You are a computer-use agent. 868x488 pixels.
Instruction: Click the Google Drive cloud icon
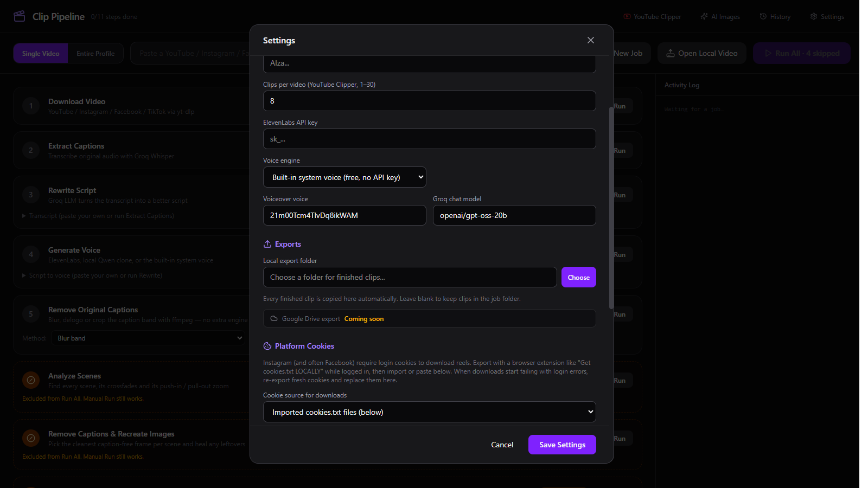tap(274, 319)
